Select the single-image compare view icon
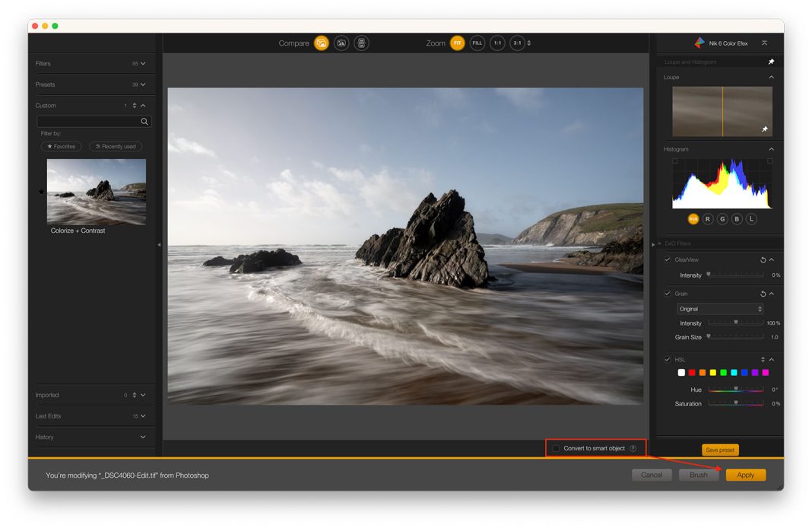Screen dimensions: 812x528 (x=322, y=43)
